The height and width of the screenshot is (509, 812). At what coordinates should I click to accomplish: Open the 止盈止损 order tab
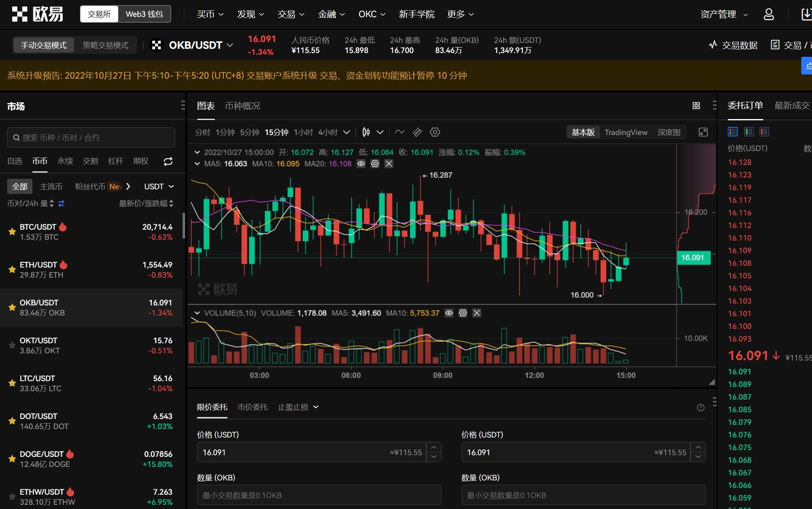coord(293,407)
